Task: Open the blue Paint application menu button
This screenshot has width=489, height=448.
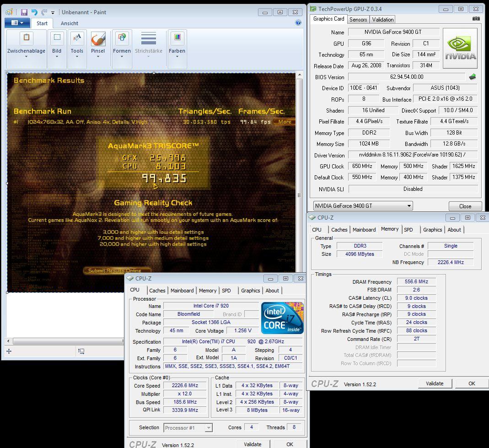Action: click(17, 23)
